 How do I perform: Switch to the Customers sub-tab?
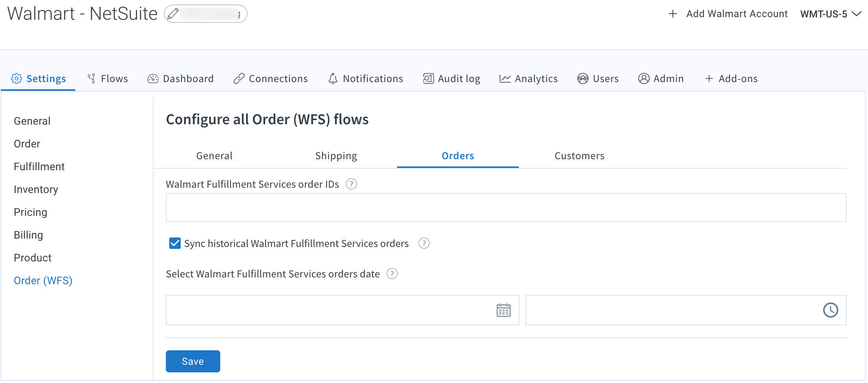click(579, 156)
